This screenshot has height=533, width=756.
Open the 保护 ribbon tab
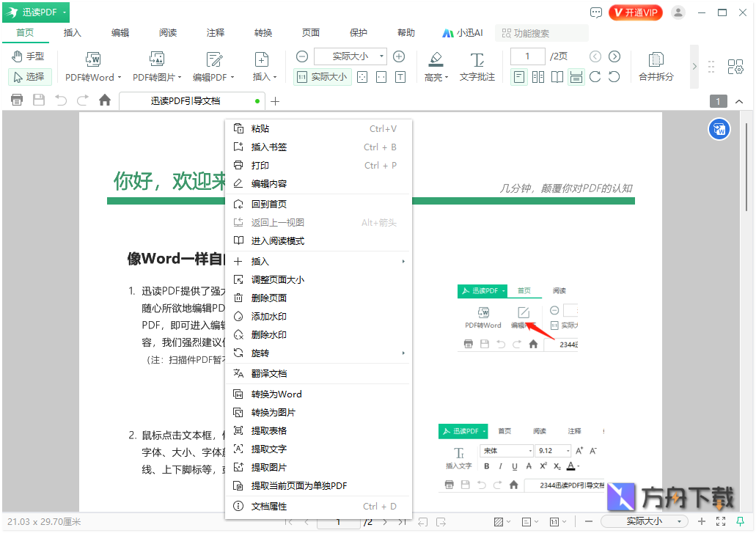coord(359,33)
